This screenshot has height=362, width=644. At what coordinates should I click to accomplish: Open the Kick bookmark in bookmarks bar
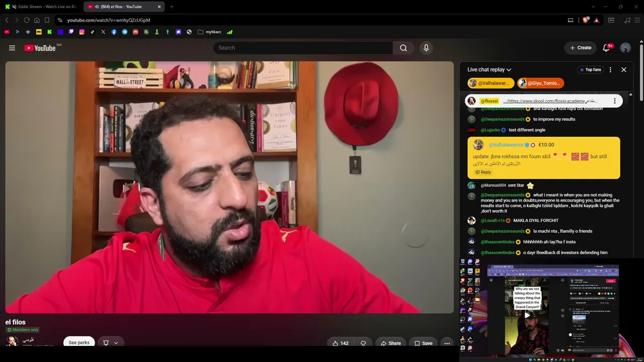point(49,32)
